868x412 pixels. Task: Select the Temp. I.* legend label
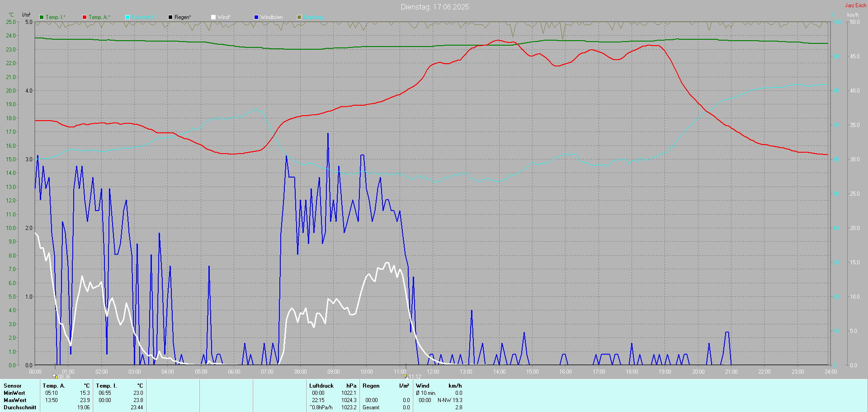(56, 17)
